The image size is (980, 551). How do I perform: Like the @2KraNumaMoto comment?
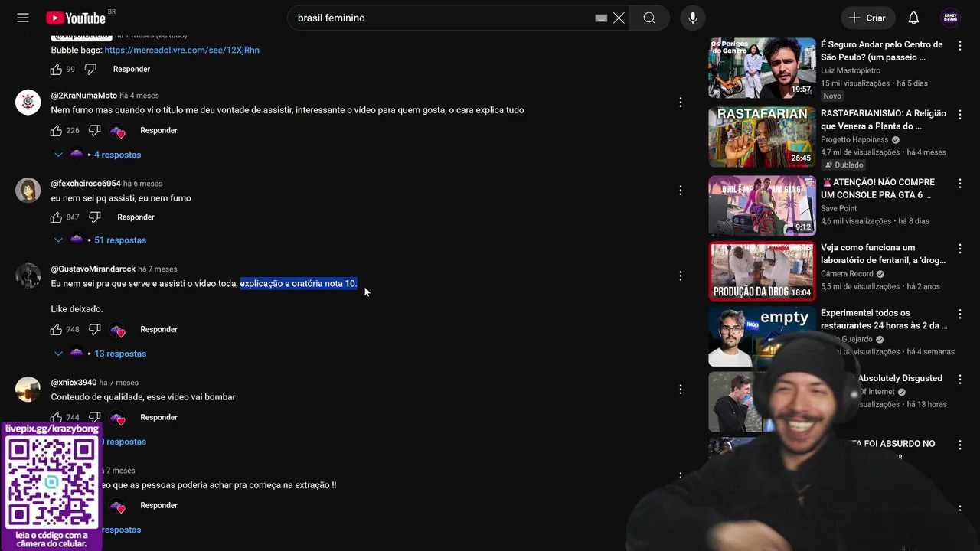[x=56, y=131]
